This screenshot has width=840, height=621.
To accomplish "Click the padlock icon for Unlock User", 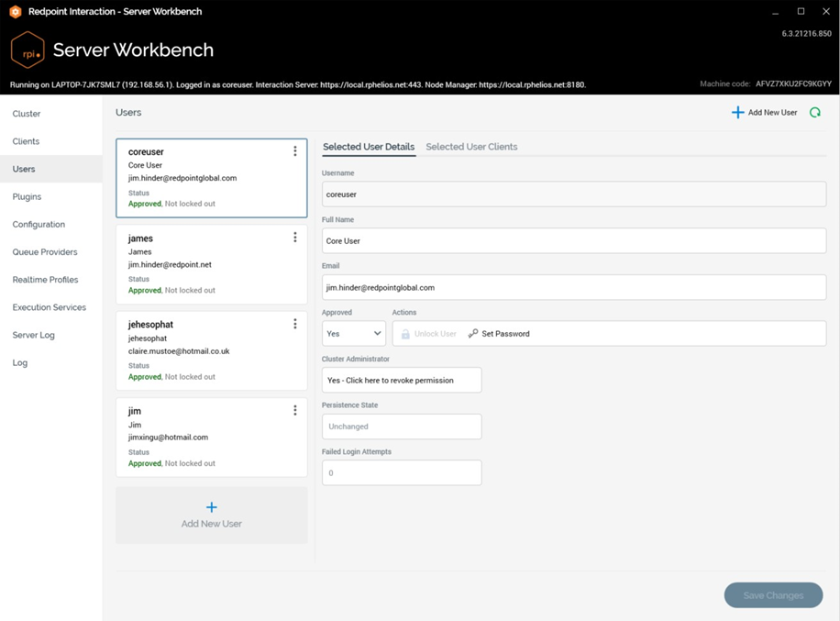I will point(405,334).
